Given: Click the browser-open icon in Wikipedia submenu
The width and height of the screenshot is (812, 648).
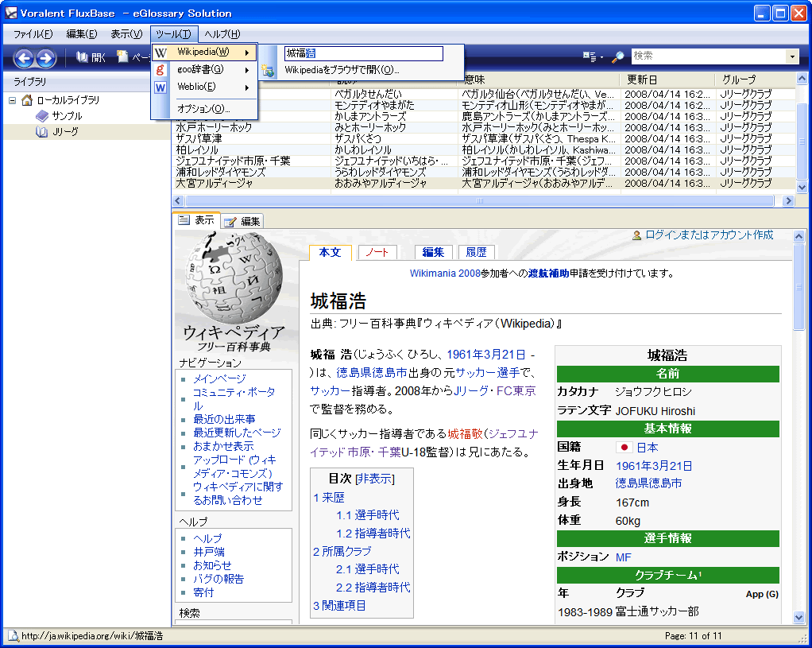Looking at the screenshot, I should coord(268,71).
